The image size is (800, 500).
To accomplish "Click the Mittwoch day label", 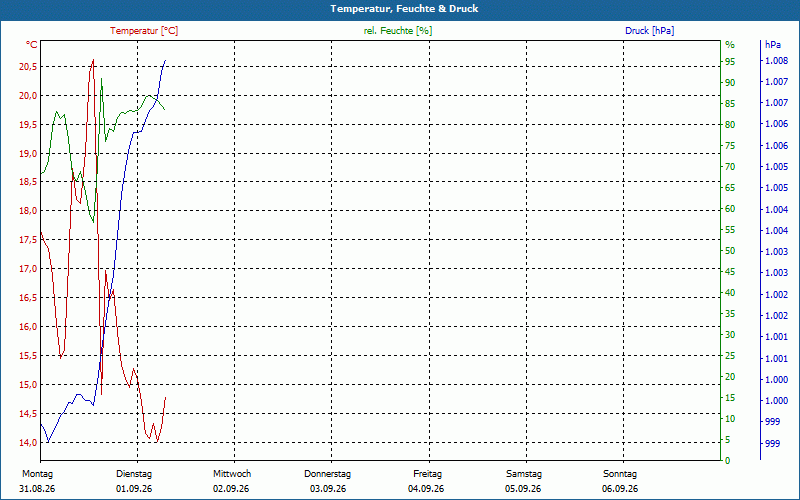I will (x=232, y=474).
